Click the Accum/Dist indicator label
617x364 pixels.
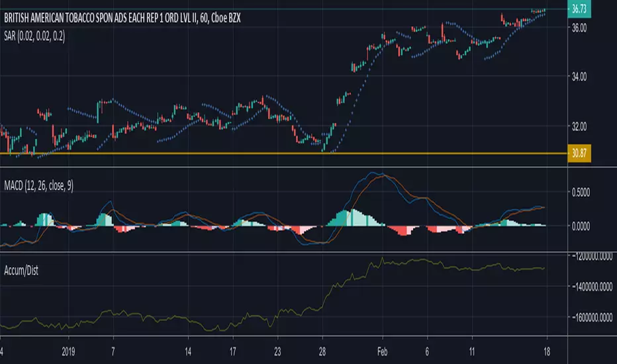pyautogui.click(x=21, y=270)
